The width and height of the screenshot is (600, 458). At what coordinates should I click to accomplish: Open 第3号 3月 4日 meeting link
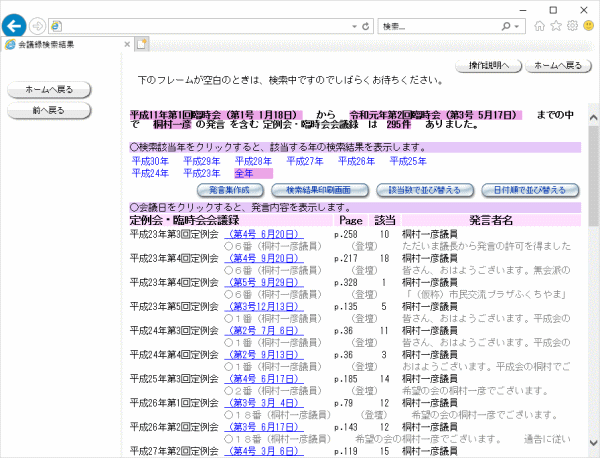[264, 403]
